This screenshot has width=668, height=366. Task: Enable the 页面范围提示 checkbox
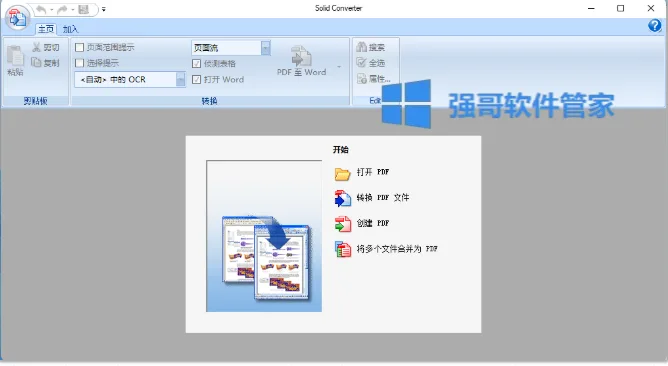click(79, 47)
